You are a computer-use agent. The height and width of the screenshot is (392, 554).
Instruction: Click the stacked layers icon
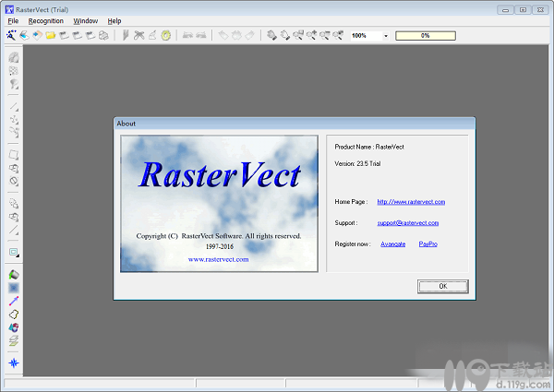(x=14, y=341)
